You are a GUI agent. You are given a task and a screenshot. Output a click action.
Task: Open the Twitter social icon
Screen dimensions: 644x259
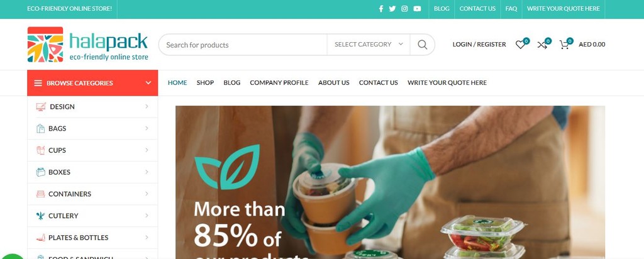pos(392,9)
